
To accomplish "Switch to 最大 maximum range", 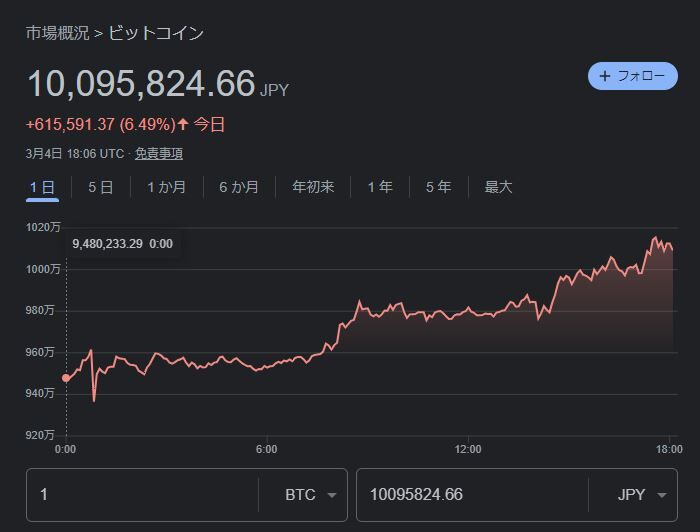I will (498, 187).
